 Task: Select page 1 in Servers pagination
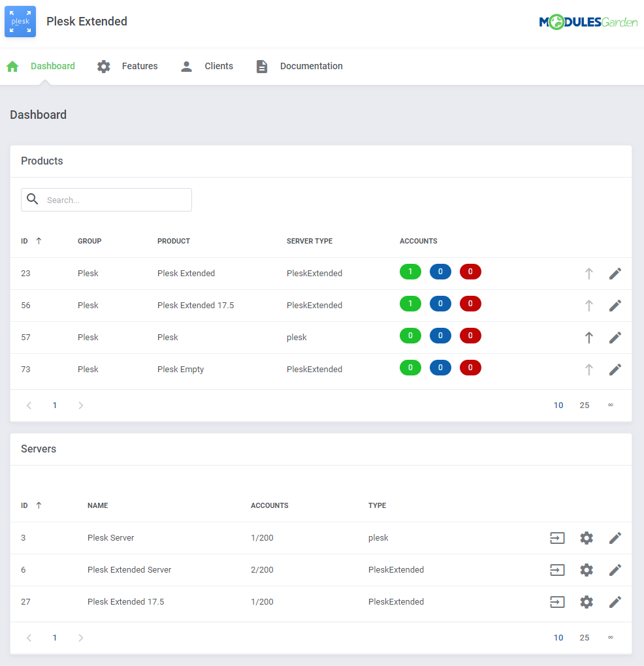tap(55, 638)
